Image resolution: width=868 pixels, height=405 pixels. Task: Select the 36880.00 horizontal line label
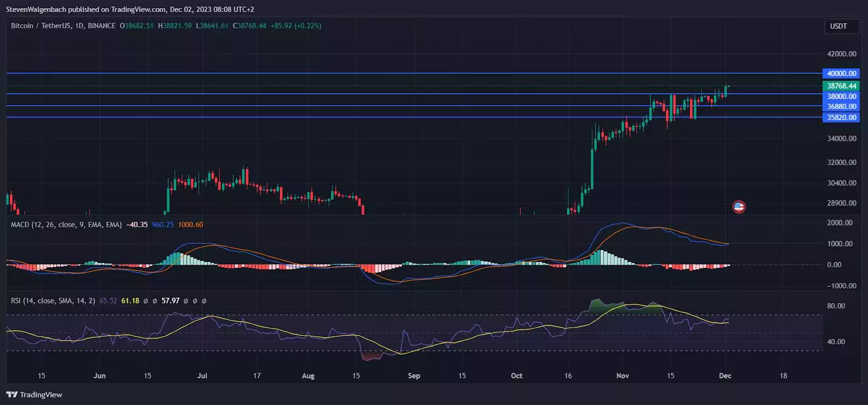[x=841, y=106]
